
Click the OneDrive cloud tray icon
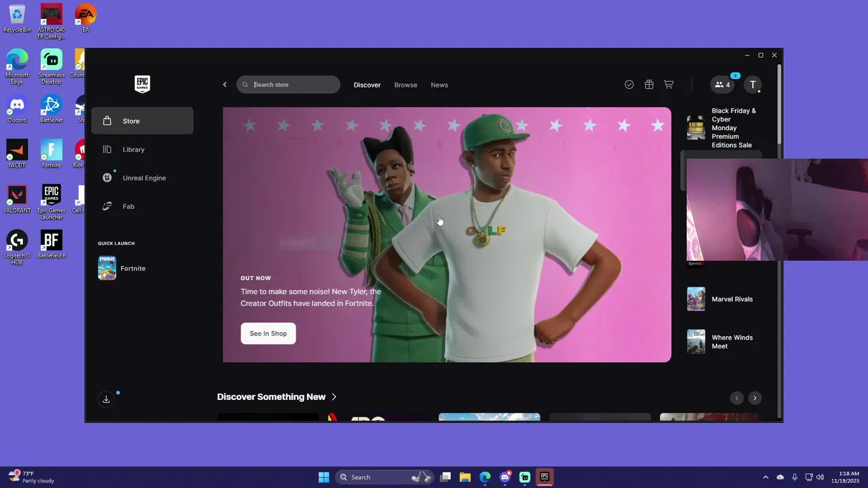[780, 477]
